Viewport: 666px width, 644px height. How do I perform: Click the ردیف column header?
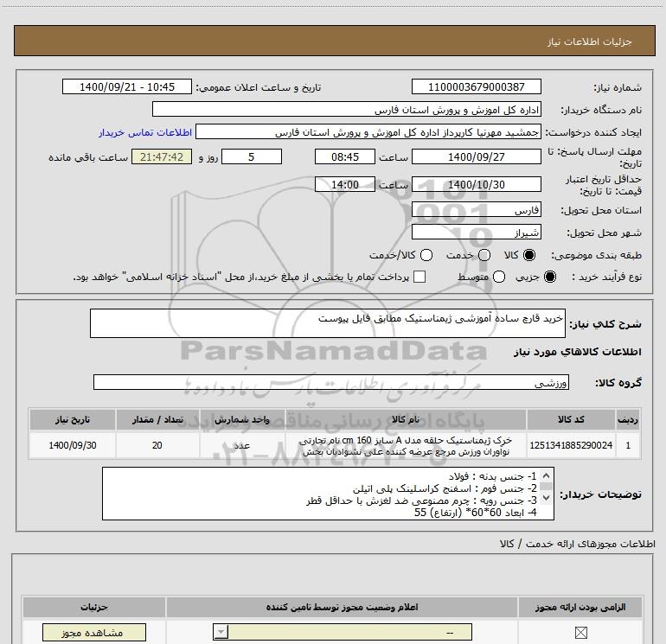tap(628, 420)
